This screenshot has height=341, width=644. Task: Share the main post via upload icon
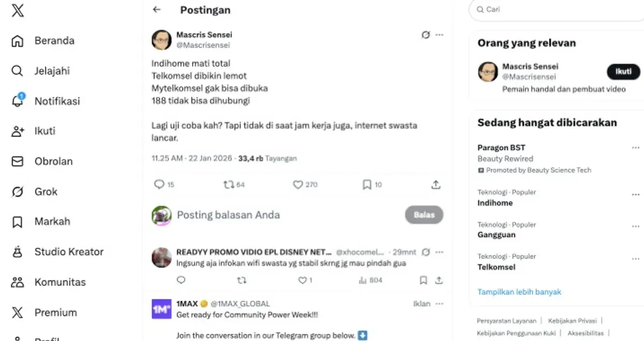(436, 185)
